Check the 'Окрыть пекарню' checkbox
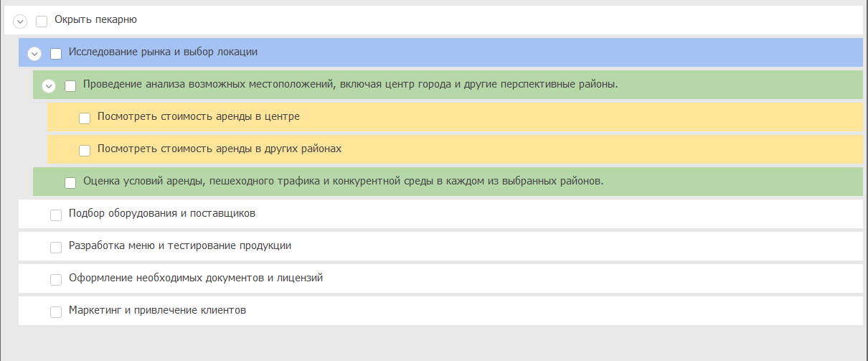The width and height of the screenshot is (868, 361). point(42,22)
